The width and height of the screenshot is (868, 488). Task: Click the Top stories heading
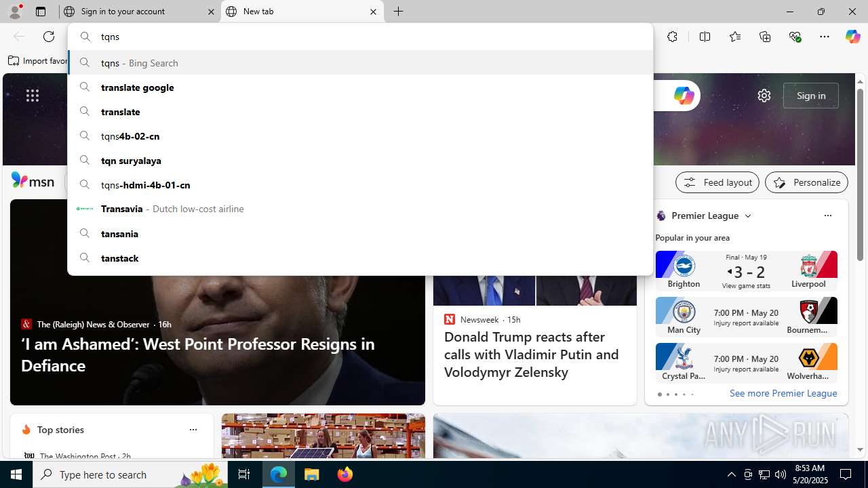pyautogui.click(x=60, y=430)
